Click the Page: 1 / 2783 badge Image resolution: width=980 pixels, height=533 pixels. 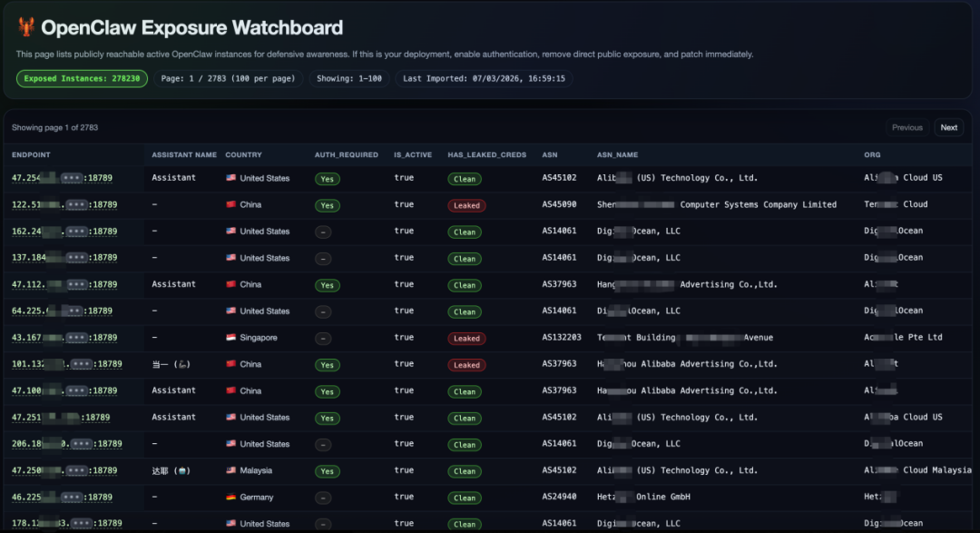click(228, 79)
